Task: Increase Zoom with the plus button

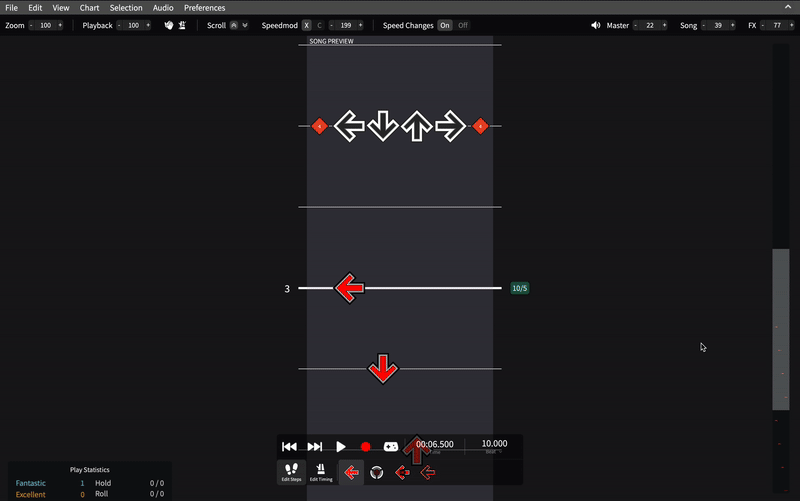Action: click(60, 25)
